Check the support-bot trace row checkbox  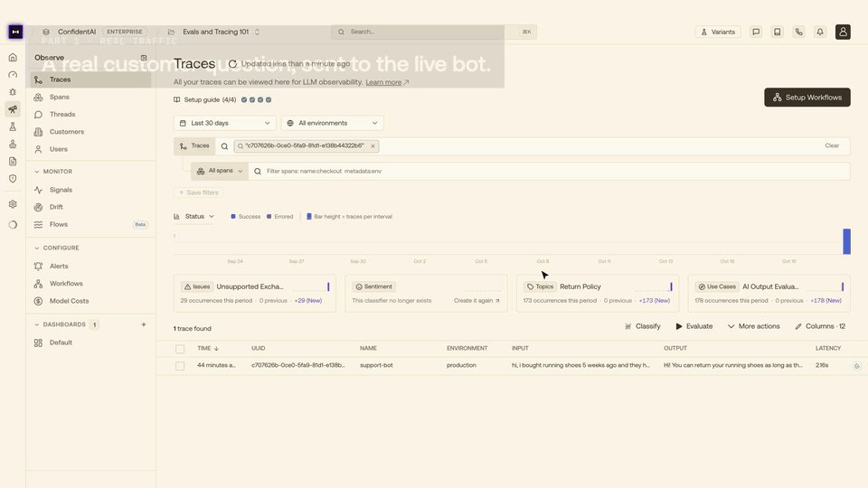tap(180, 366)
